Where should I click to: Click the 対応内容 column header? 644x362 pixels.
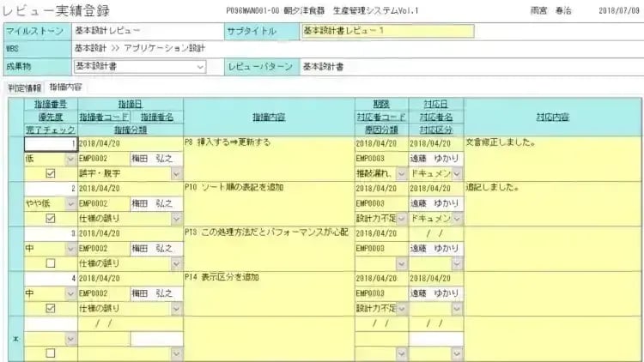(551, 117)
